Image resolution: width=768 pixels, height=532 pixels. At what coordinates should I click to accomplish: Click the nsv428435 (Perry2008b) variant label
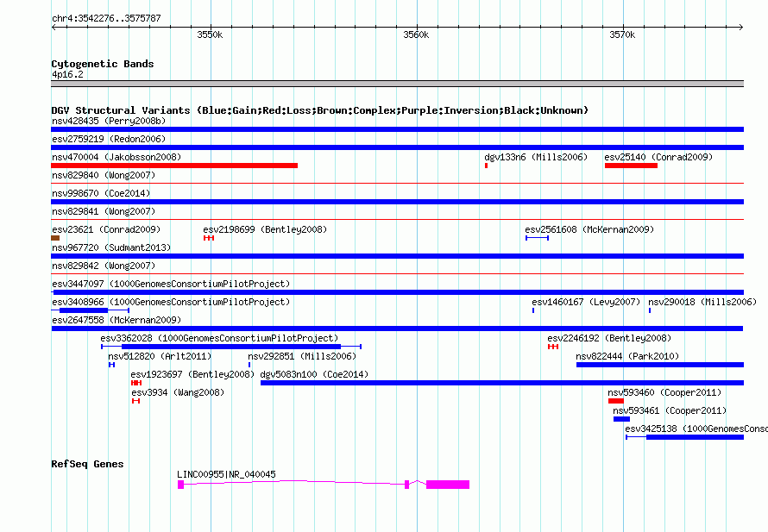(109, 121)
